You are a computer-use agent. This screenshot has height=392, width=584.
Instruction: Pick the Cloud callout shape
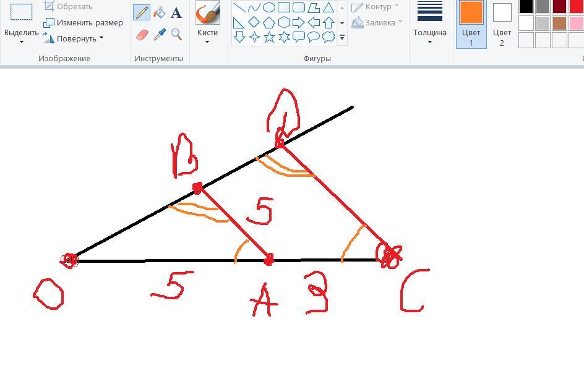pos(328,37)
